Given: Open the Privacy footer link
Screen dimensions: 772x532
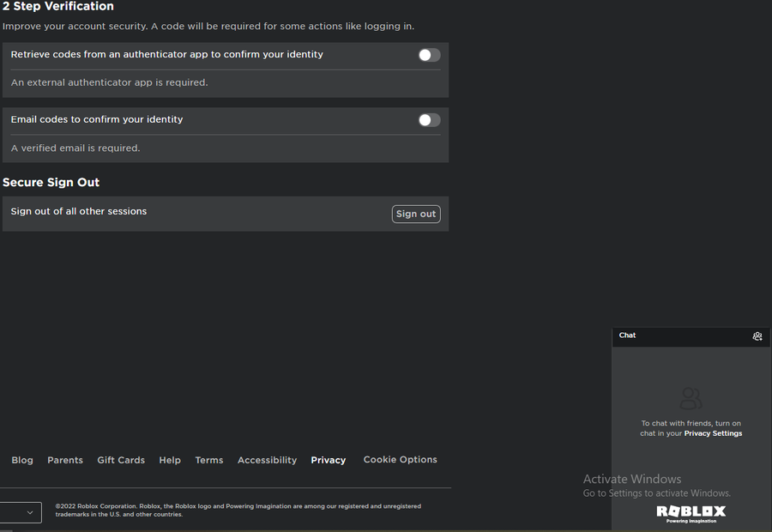Looking at the screenshot, I should (x=329, y=460).
